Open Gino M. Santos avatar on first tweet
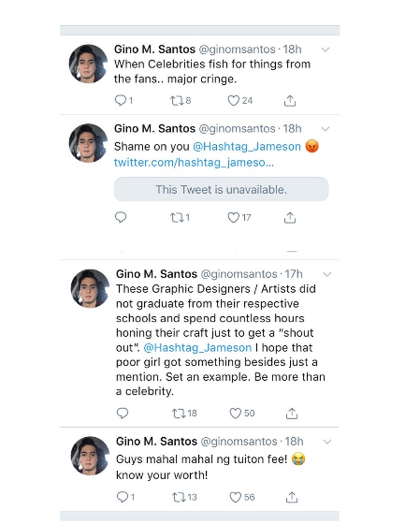The height and width of the screenshot is (532, 399). click(88, 64)
